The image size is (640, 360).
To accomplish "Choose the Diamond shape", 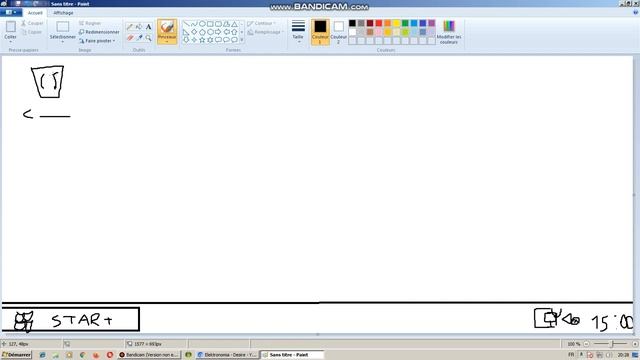I will coord(194,32).
